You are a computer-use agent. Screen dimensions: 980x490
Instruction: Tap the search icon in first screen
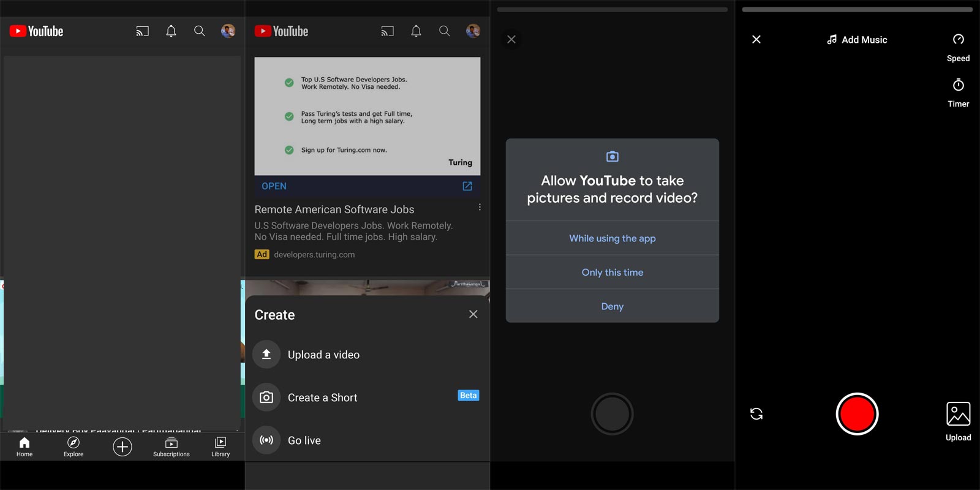[200, 31]
